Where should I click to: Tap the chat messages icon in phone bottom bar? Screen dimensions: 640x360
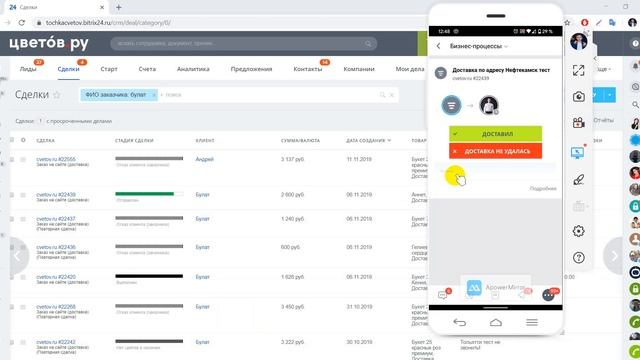(x=442, y=295)
